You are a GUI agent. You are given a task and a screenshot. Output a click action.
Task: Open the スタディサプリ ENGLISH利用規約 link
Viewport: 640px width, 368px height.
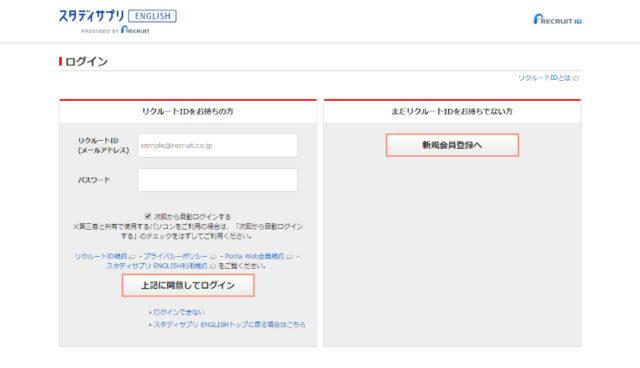click(x=157, y=266)
